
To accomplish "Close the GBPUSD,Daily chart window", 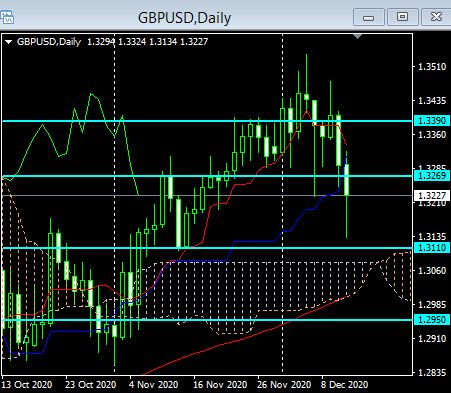I will coord(436,17).
